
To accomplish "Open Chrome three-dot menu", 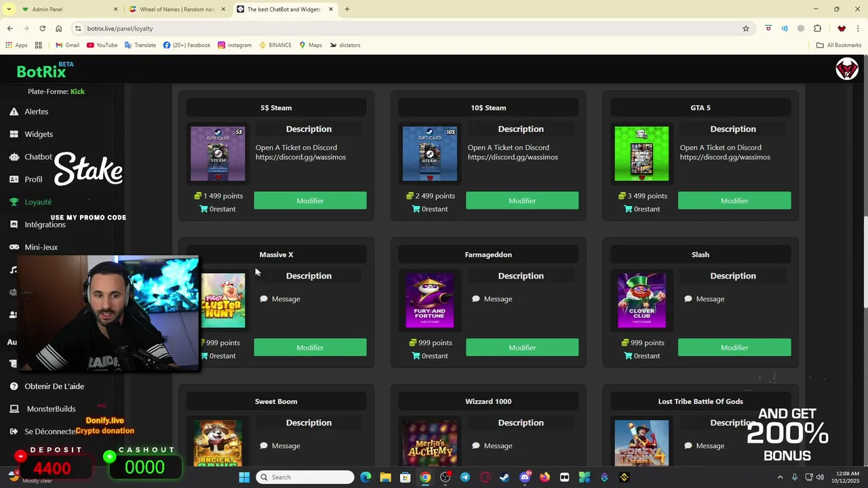I will coord(858,28).
